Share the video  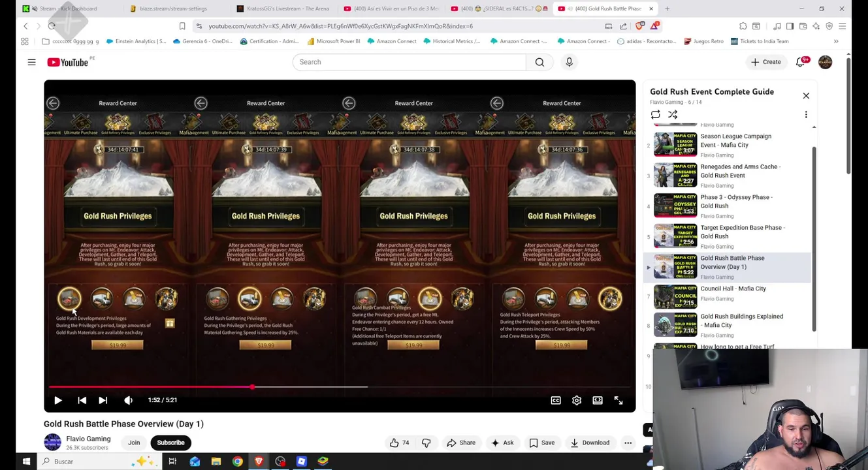(461, 443)
